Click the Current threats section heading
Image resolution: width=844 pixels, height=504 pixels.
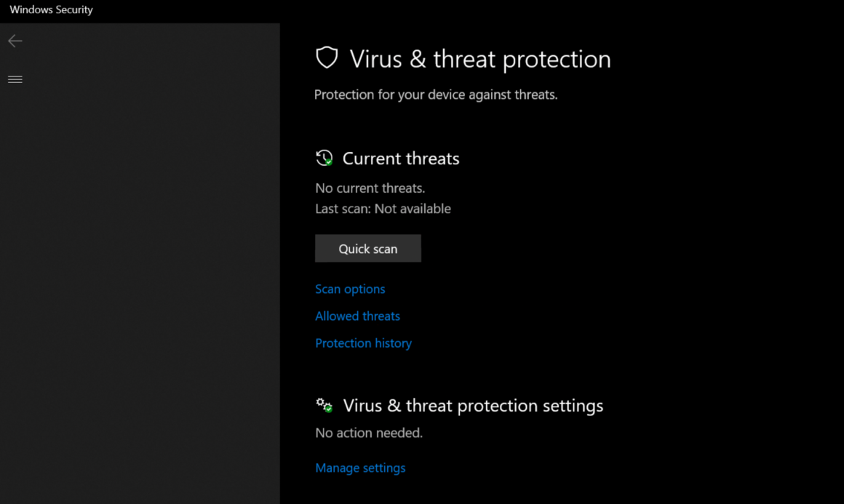coord(401,159)
